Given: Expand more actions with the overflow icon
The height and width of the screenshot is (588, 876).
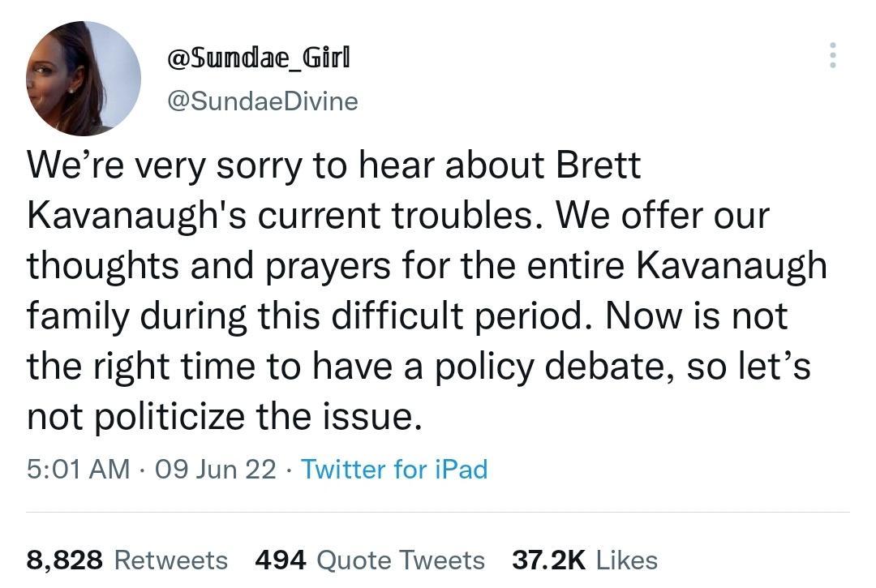Looking at the screenshot, I should pos(832,55).
